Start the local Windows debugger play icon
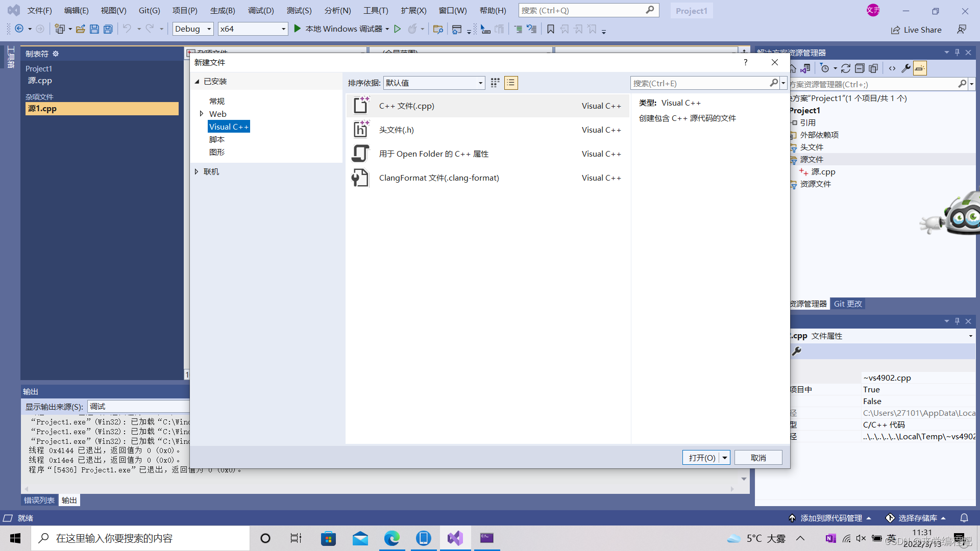Image resolution: width=980 pixels, height=551 pixels. click(298, 29)
